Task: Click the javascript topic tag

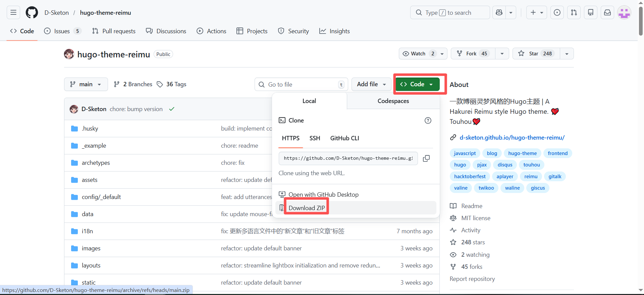Action: (465, 153)
